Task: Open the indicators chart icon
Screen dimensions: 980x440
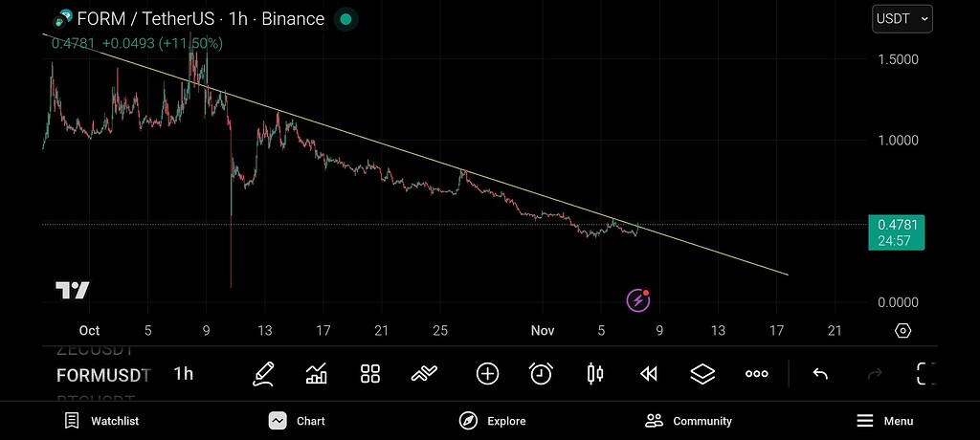Action: (316, 374)
